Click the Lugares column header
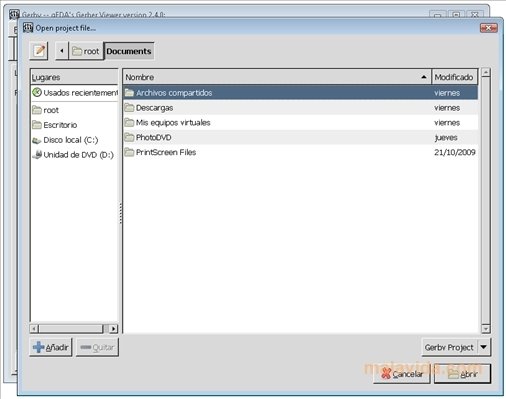 [x=74, y=77]
